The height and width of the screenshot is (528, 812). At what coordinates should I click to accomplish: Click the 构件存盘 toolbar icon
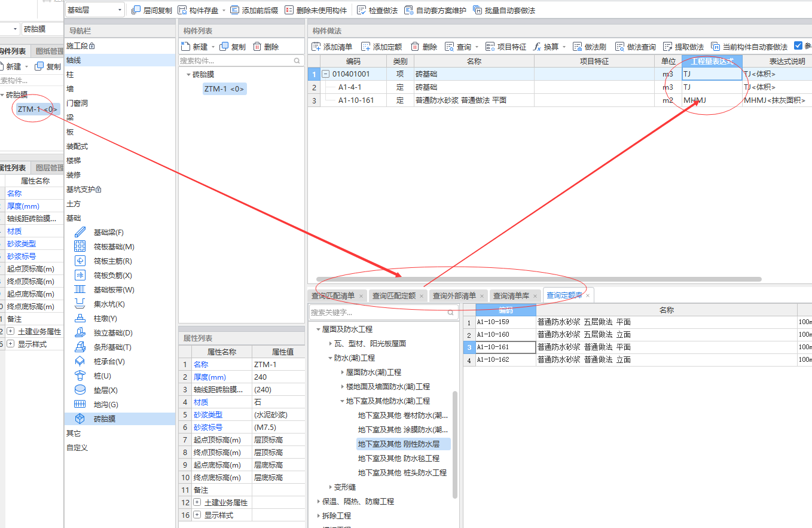coord(182,10)
